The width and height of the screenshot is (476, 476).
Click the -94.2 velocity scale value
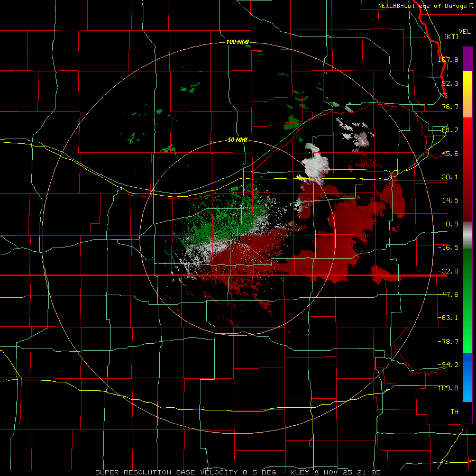448,364
